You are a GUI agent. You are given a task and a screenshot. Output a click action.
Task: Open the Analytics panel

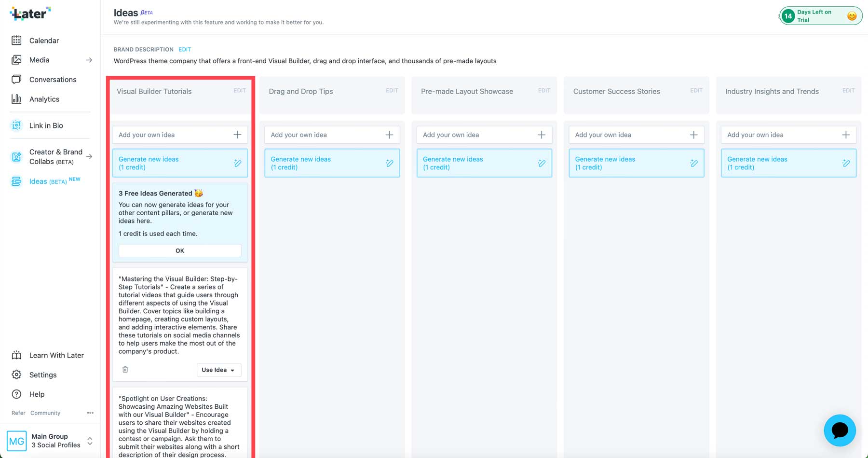[44, 99]
